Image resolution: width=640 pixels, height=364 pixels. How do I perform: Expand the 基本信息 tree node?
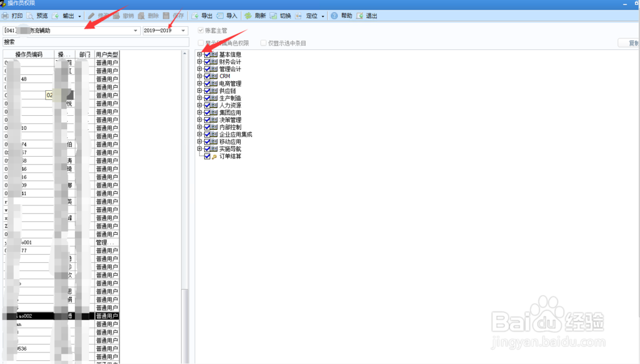point(200,54)
